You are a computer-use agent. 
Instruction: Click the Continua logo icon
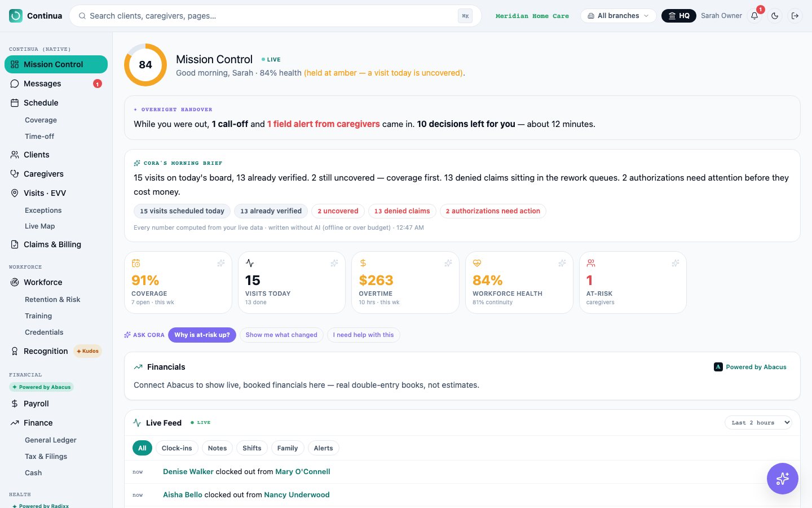pyautogui.click(x=16, y=16)
